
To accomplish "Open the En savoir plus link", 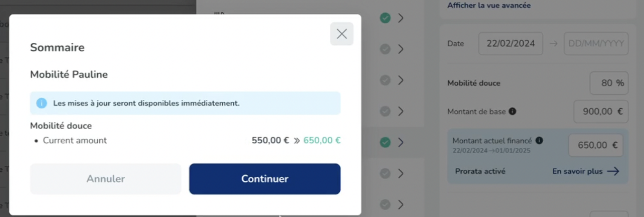I will click(577, 171).
